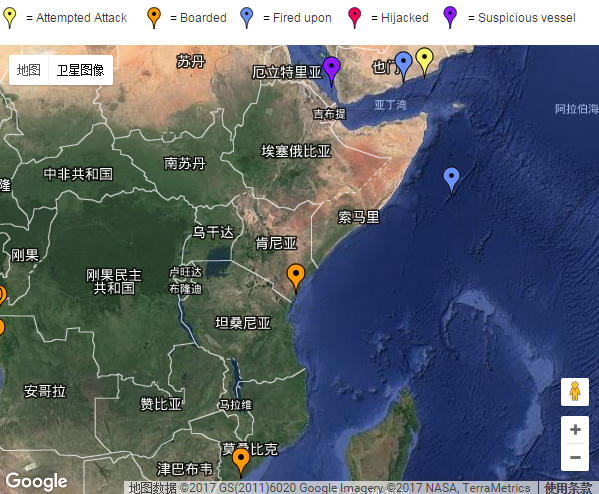The image size is (599, 494).
Task: Open Street View pegman control
Action: click(x=575, y=392)
